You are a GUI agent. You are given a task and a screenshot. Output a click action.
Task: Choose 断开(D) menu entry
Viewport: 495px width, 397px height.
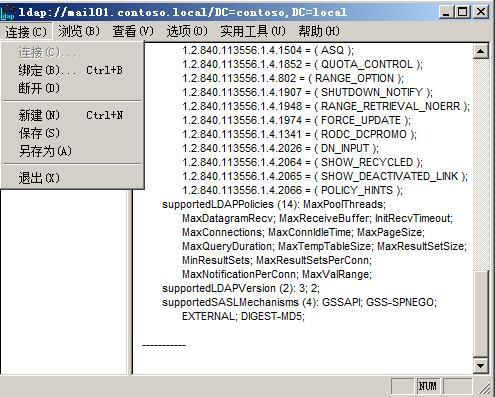(x=73, y=88)
